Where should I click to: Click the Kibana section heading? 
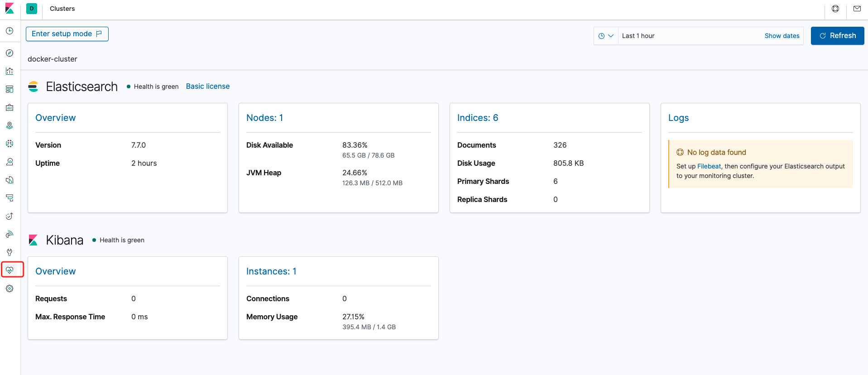(x=65, y=240)
